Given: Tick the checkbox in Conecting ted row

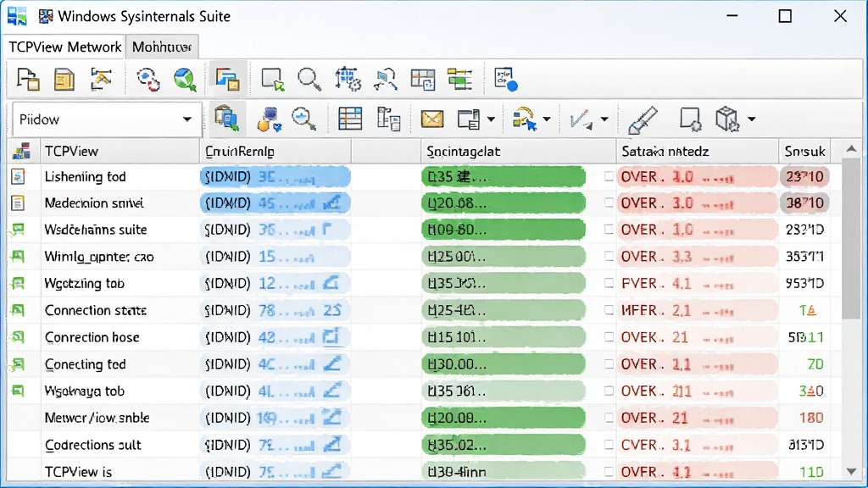Looking at the screenshot, I should [609, 364].
